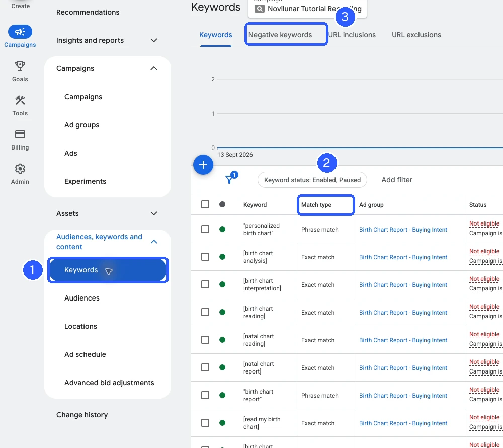Open the Novilunar Tutorial campaign selector

tap(308, 9)
